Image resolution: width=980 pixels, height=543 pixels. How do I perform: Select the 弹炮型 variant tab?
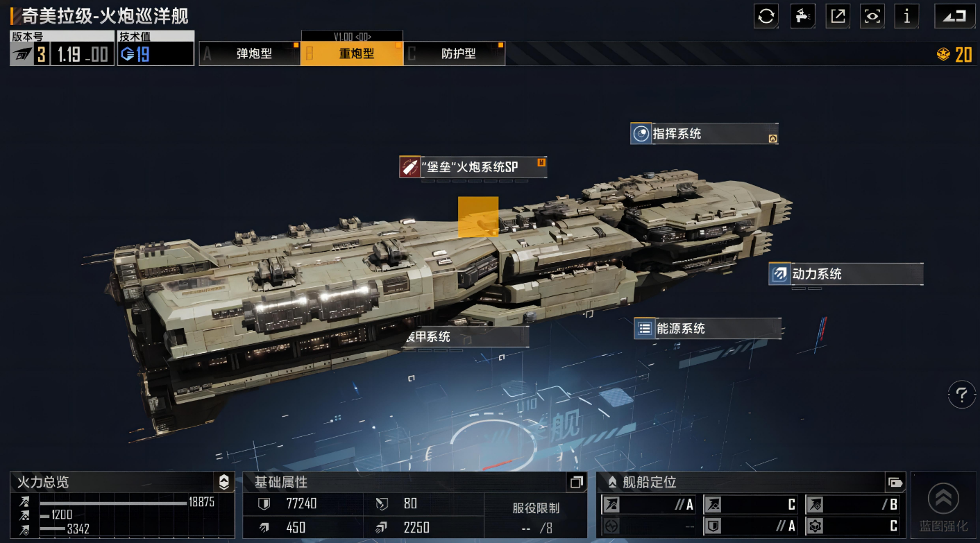coord(250,53)
